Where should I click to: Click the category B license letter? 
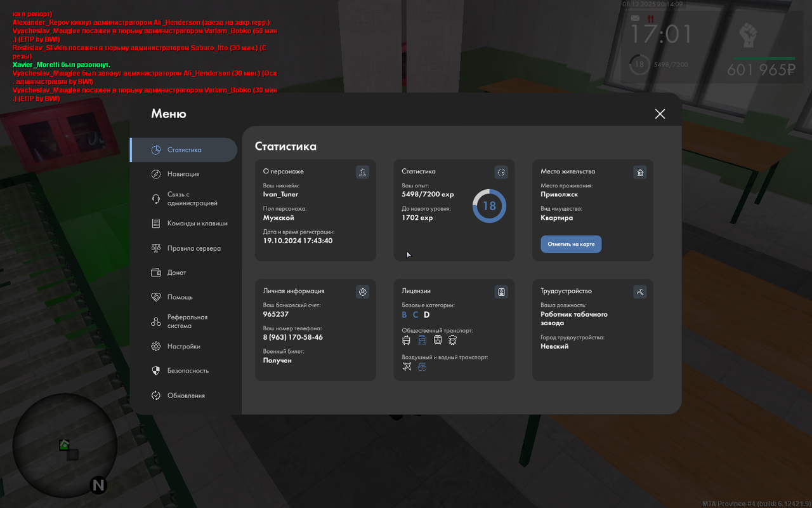(x=405, y=315)
